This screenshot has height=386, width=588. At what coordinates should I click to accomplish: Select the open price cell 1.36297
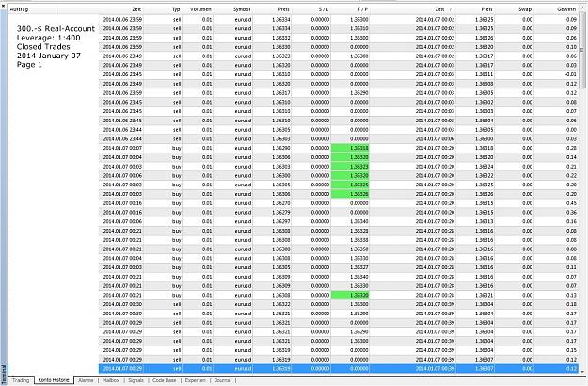[x=272, y=221]
